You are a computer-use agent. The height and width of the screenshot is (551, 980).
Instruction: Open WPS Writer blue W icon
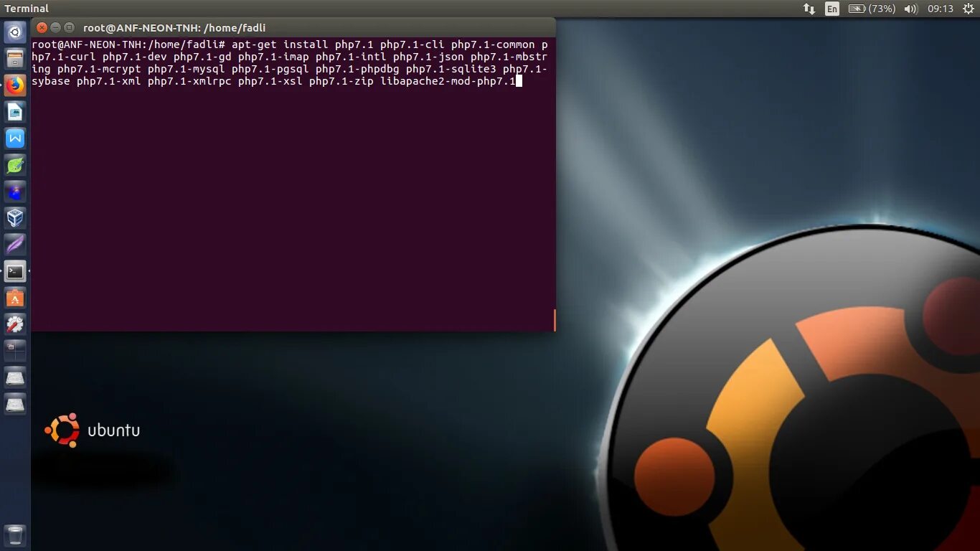(15, 138)
